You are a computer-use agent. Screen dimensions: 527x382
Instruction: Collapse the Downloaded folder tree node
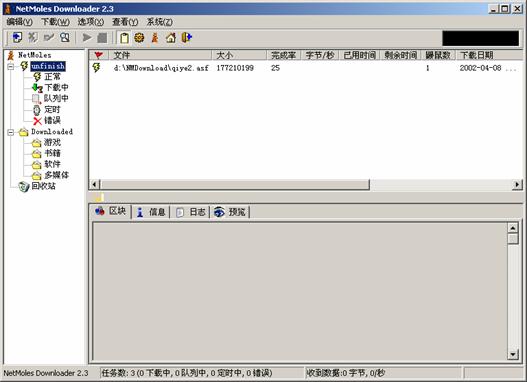coord(11,132)
